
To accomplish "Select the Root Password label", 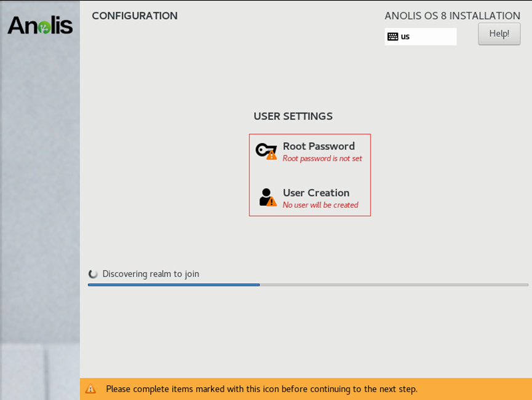I will pos(319,146).
